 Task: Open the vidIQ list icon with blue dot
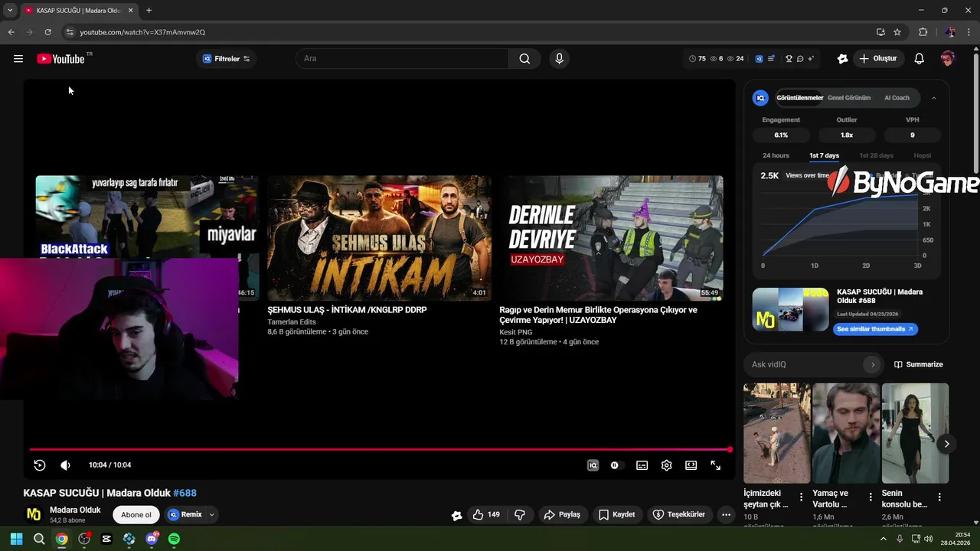(x=771, y=59)
